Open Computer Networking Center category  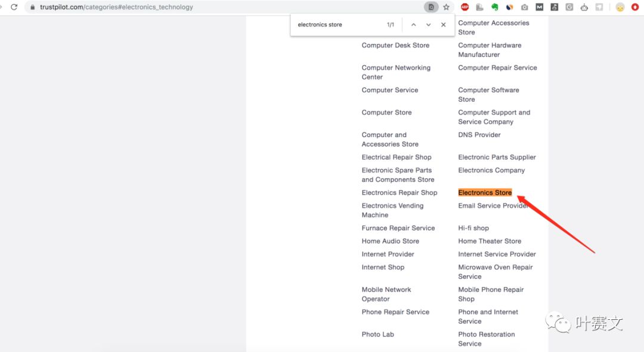(396, 72)
